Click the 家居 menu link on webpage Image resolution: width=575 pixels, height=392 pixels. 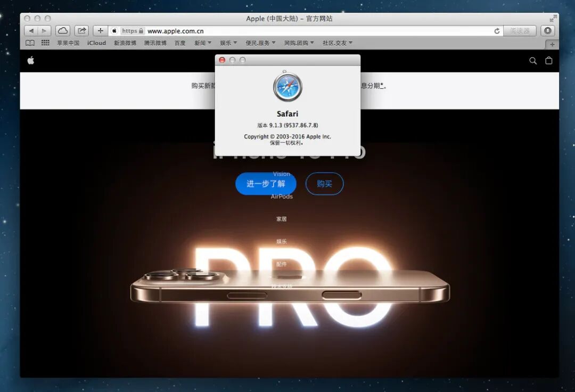coord(282,219)
